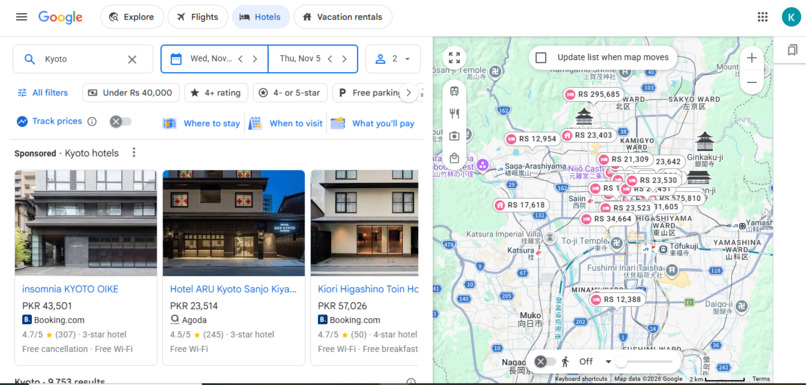Viewport: 806px width, 385px height.
Task: Toggle the Track prices switch
Action: pyautogui.click(x=120, y=121)
